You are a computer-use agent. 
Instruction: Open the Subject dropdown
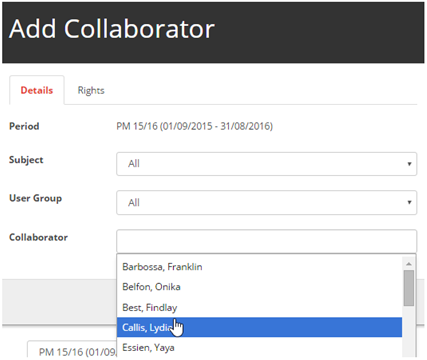point(266,164)
